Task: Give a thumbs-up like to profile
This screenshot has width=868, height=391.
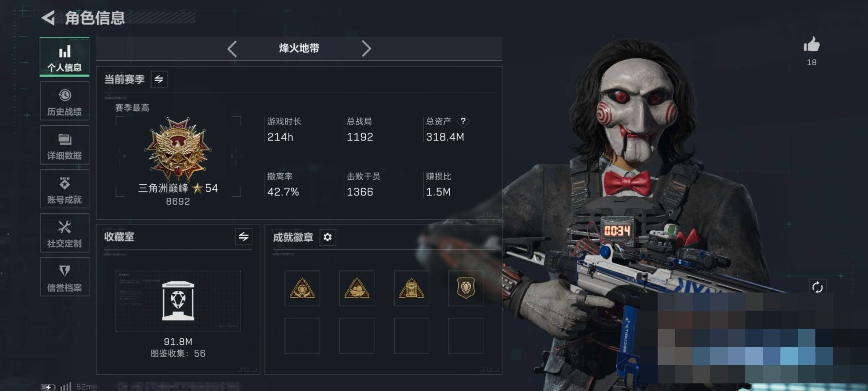Action: (x=812, y=45)
